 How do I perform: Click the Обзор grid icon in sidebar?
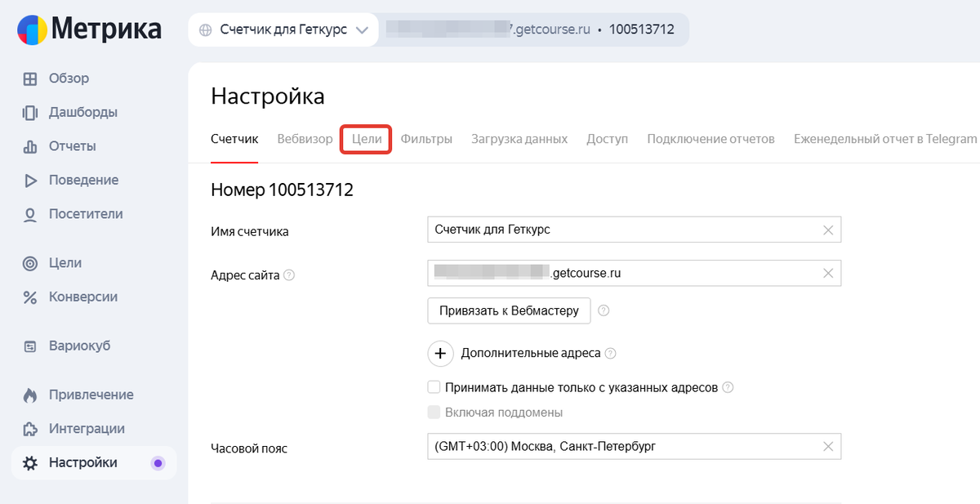coord(30,79)
